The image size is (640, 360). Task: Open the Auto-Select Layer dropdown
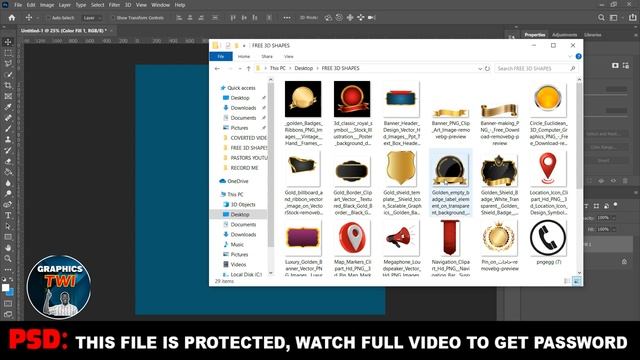(x=91, y=18)
